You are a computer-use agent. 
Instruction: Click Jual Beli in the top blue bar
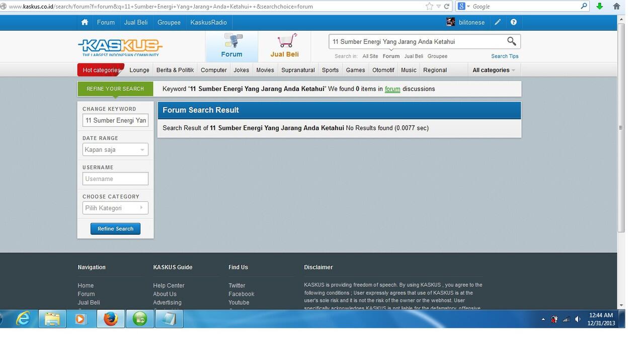coord(136,22)
